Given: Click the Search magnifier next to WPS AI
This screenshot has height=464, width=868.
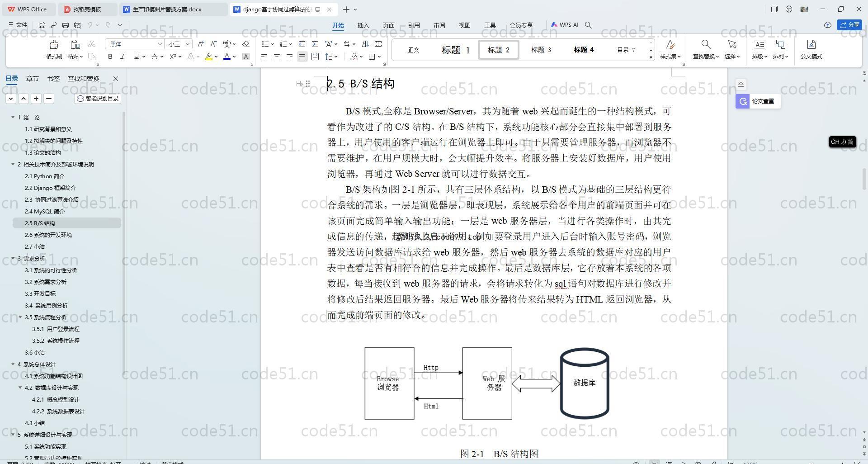Looking at the screenshot, I should [x=588, y=25].
